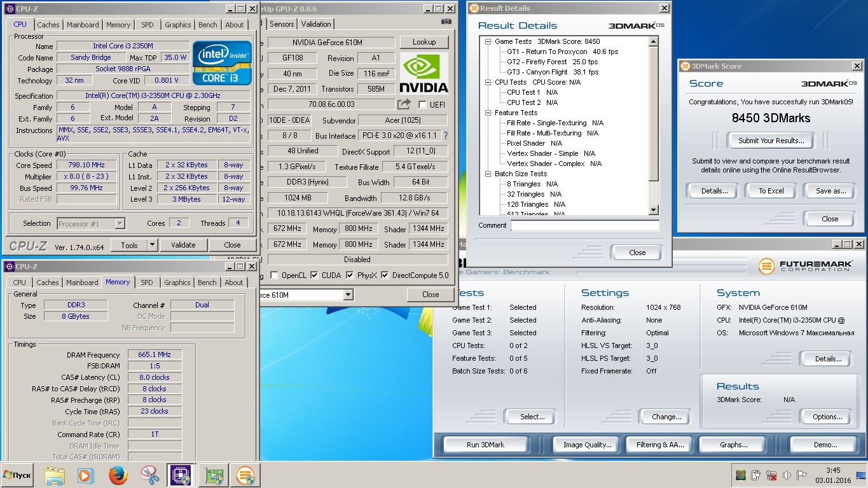
Task: Open the Processor #1 selection dropdown
Action: [120, 223]
